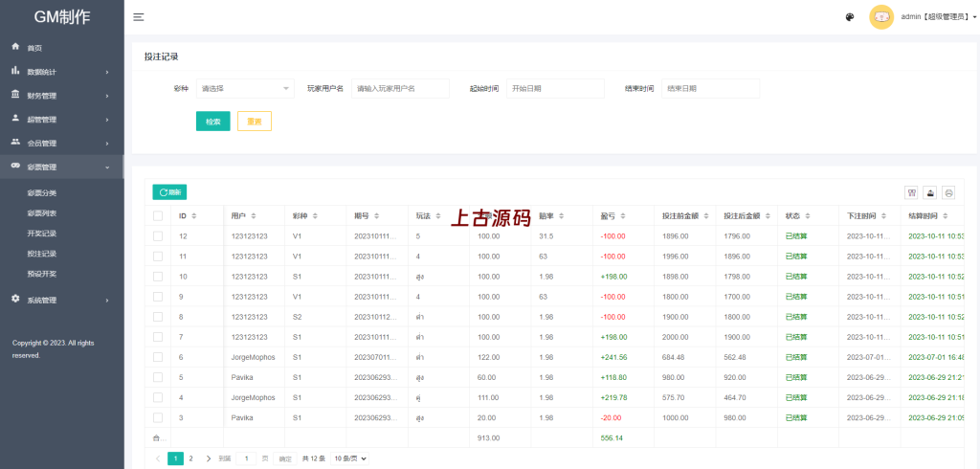The height and width of the screenshot is (469, 980).
Task: Open the column filter icon
Action: (x=911, y=192)
